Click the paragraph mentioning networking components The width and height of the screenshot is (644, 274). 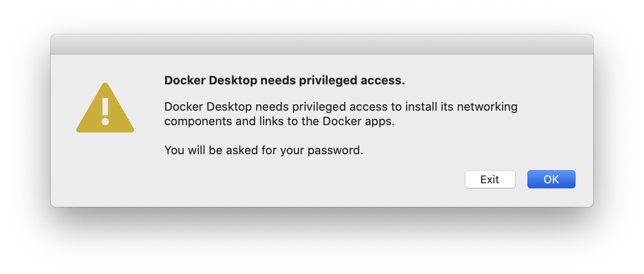pyautogui.click(x=341, y=114)
